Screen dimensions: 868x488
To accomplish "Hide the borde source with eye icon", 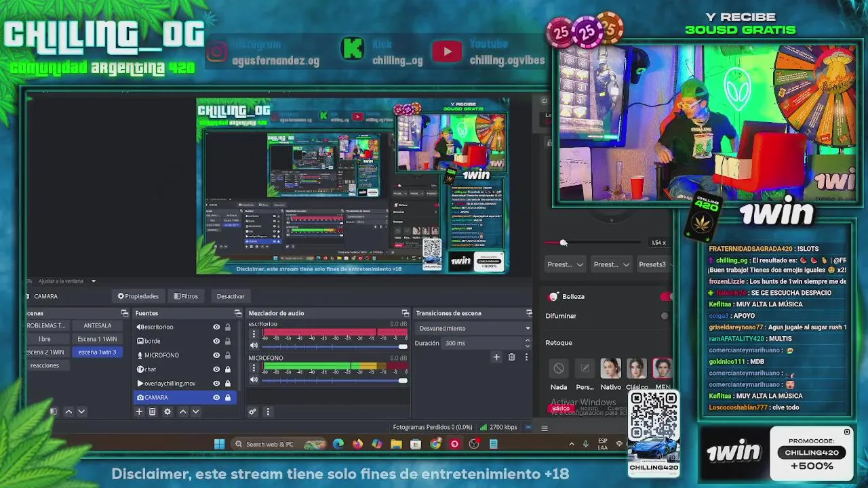I will (x=216, y=341).
